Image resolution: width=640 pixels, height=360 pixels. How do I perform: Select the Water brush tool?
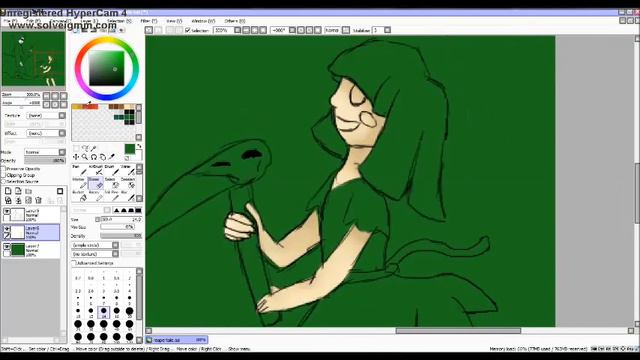[x=128, y=170]
